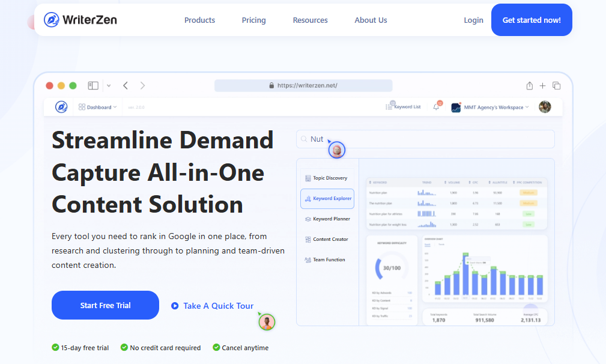
Task: Click the MMT Agency workspace logo icon
Action: point(456,107)
